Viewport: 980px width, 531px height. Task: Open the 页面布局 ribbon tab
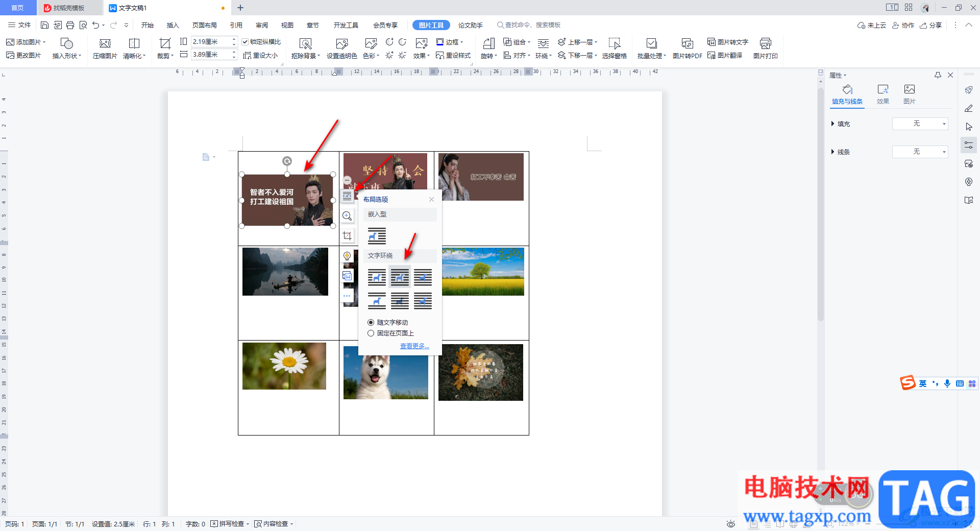pyautogui.click(x=205, y=25)
